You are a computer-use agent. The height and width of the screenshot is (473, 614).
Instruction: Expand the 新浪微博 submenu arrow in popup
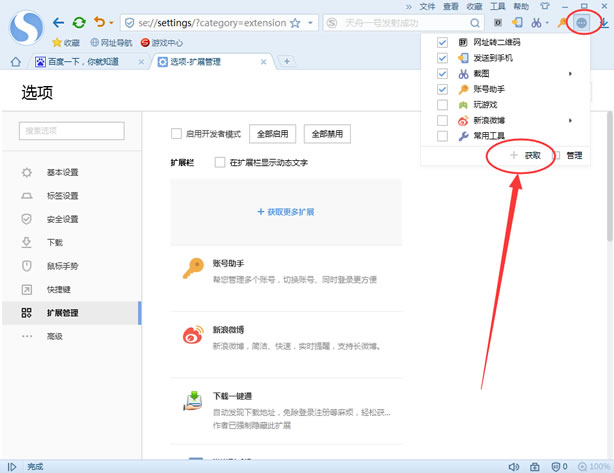(x=570, y=120)
